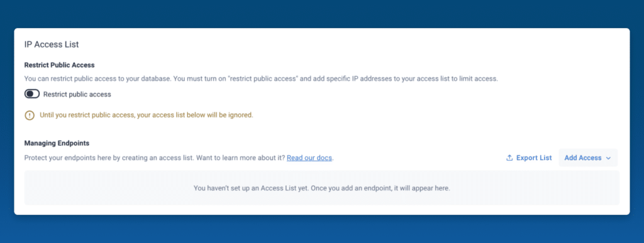Viewport: 644px width, 243px height.
Task: Click the "You haven't set up an Access List" message
Action: tap(321, 188)
